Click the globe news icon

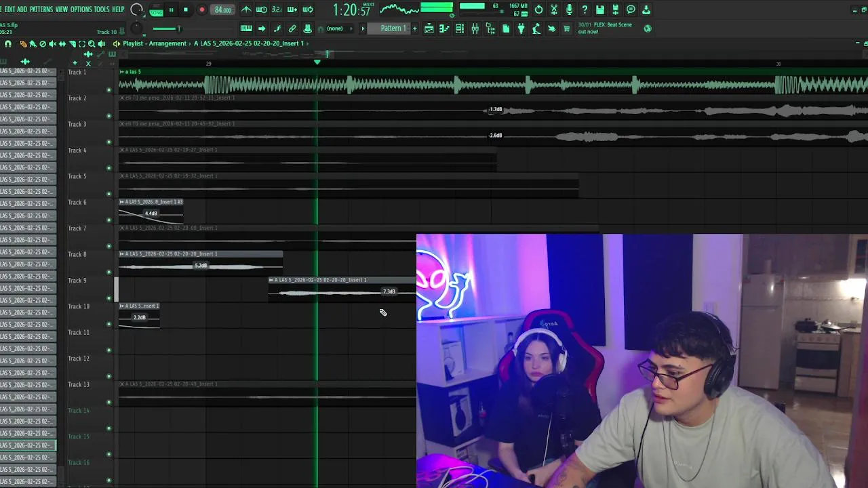[648, 28]
